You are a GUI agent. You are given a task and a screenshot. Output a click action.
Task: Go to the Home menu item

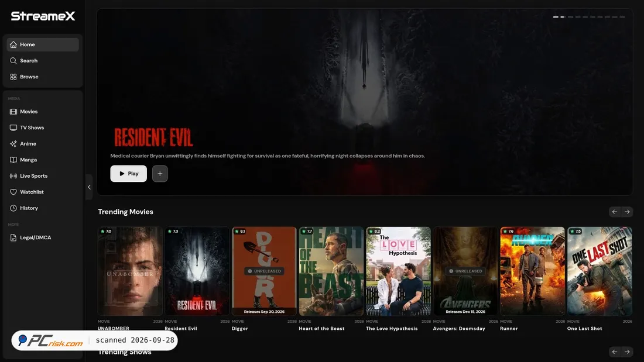click(43, 44)
